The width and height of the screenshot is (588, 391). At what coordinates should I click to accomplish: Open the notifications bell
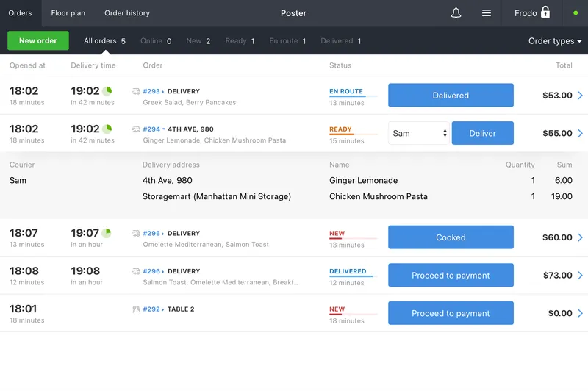(456, 13)
